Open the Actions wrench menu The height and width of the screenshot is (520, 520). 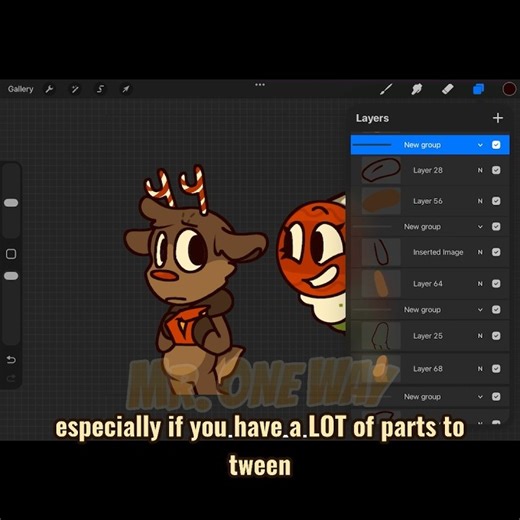pyautogui.click(x=49, y=89)
